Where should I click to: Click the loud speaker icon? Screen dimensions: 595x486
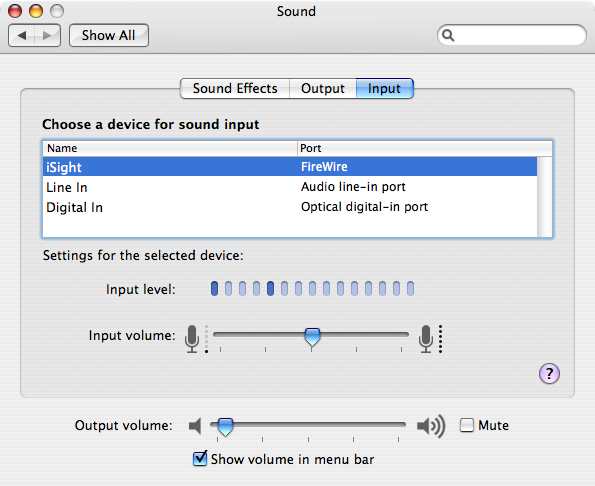click(431, 426)
